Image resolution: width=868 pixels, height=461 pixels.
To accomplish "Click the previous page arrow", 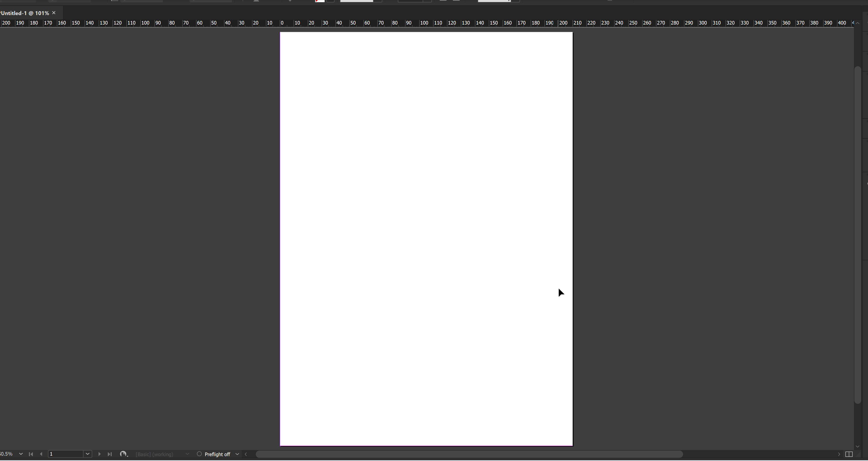I will [x=41, y=455].
